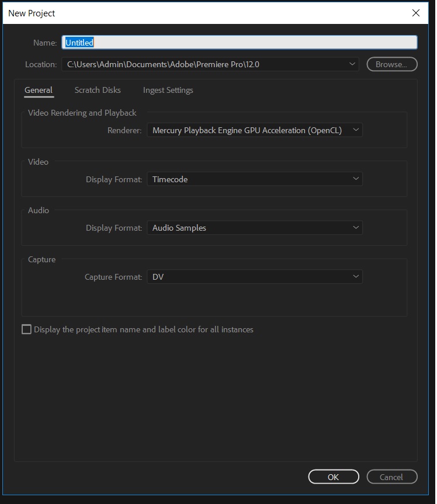The height and width of the screenshot is (504, 437).
Task: Open the Scratch Disks tab
Action: coord(98,90)
